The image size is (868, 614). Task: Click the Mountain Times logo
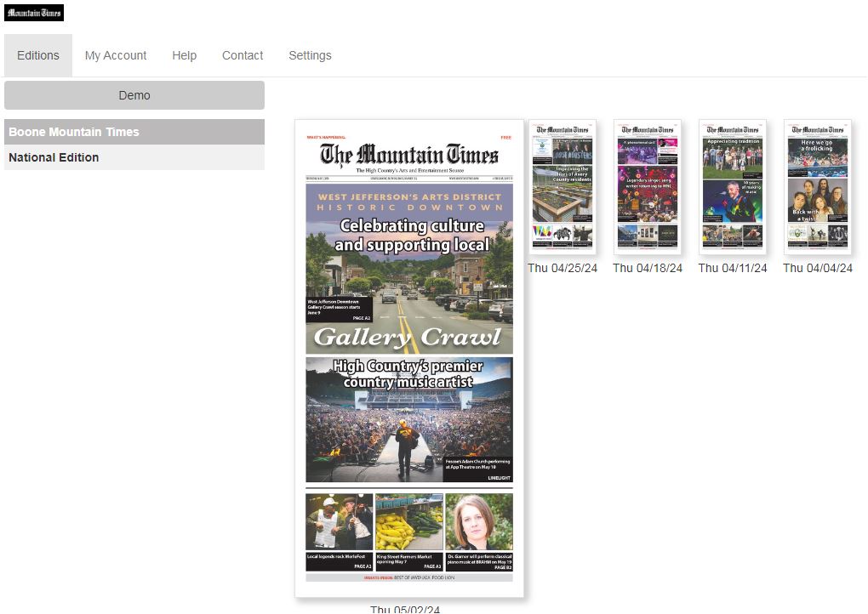pyautogui.click(x=34, y=13)
